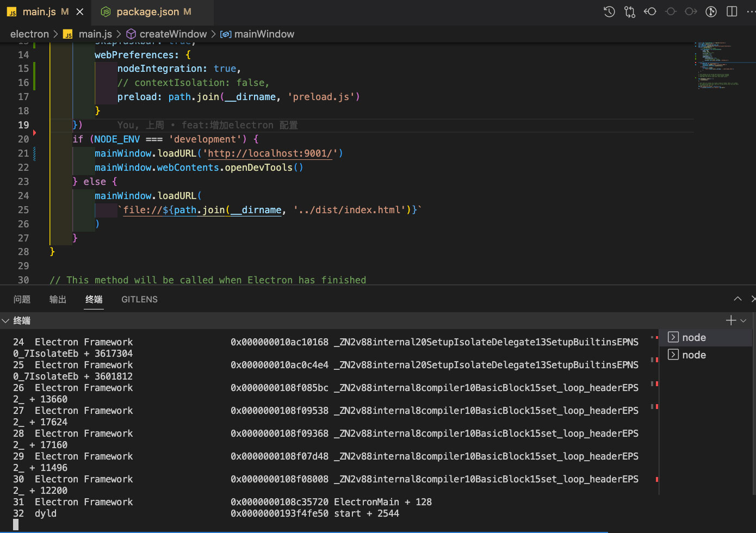This screenshot has width=756, height=533.
Task: Click the electron folder breadcrumb
Action: 29,34
